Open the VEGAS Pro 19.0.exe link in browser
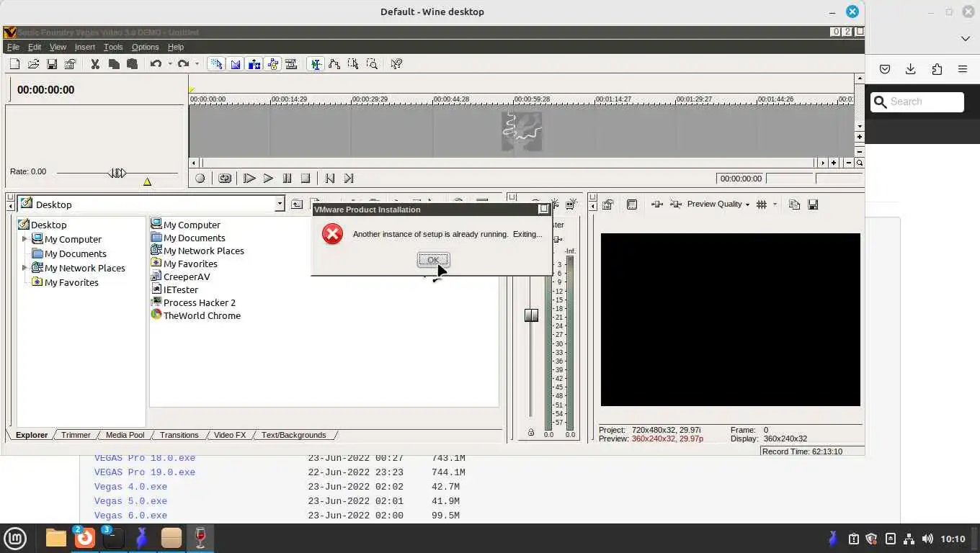Screen dimensions: 980x553 (145, 472)
